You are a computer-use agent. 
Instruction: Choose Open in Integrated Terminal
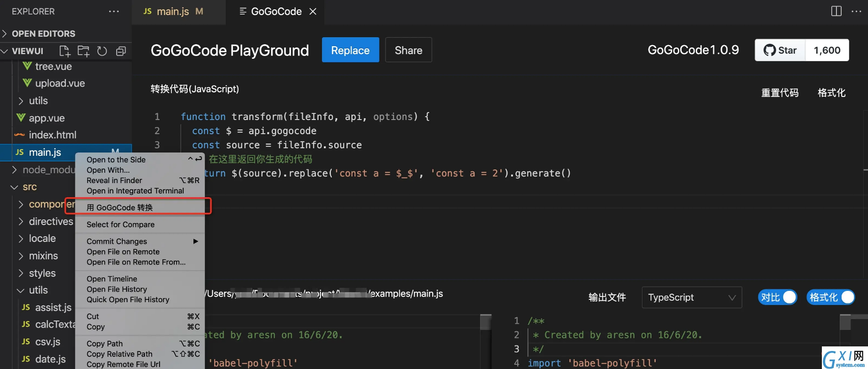140,191
